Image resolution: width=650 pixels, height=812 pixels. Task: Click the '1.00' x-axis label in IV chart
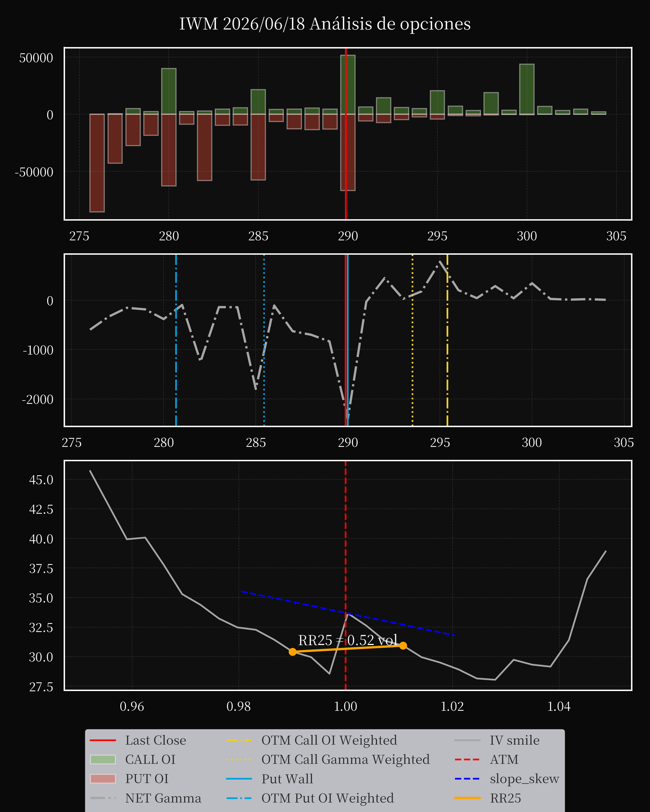click(346, 706)
